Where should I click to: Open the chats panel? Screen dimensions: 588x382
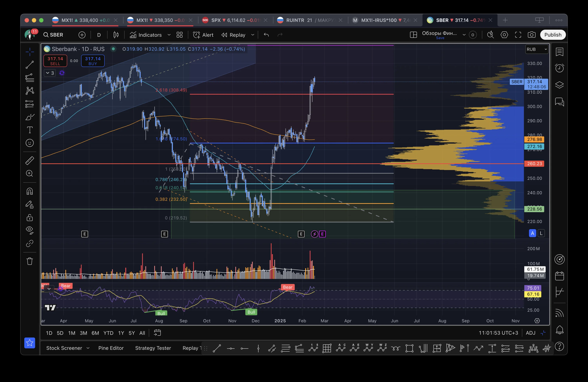559,102
